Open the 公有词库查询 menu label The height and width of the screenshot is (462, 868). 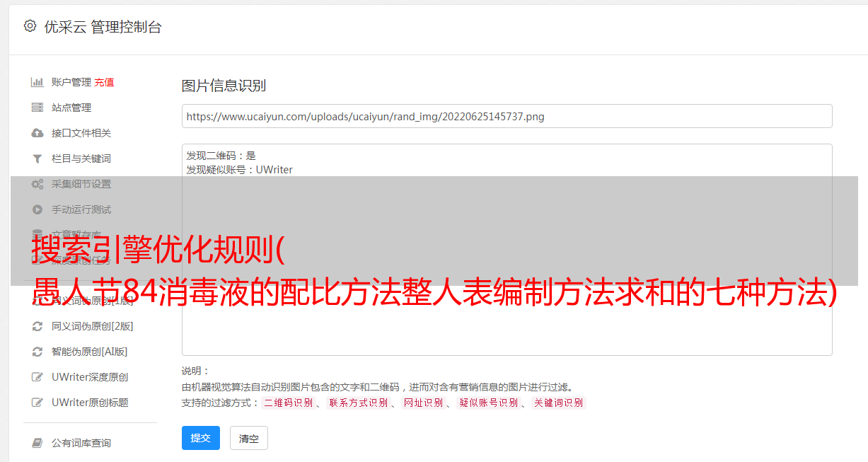[81, 443]
